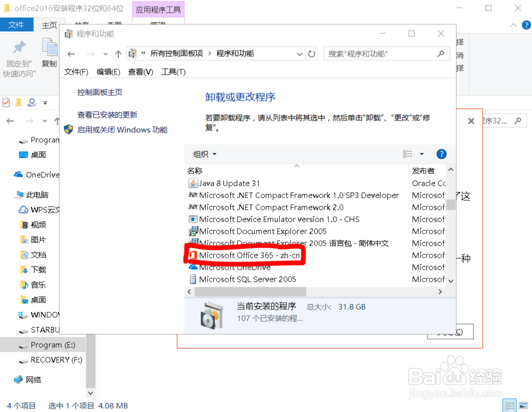Open 工具(T) menu
The image size is (532, 412).
(173, 72)
